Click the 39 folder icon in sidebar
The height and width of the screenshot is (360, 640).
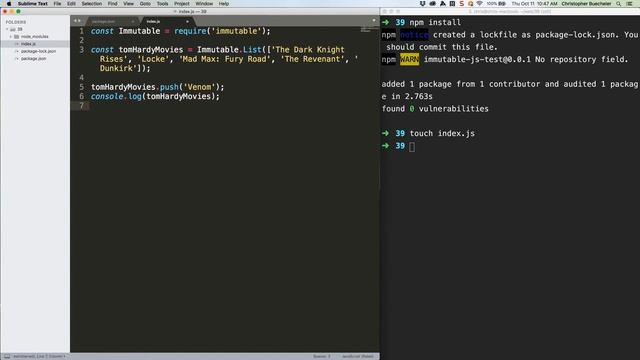click(x=13, y=29)
